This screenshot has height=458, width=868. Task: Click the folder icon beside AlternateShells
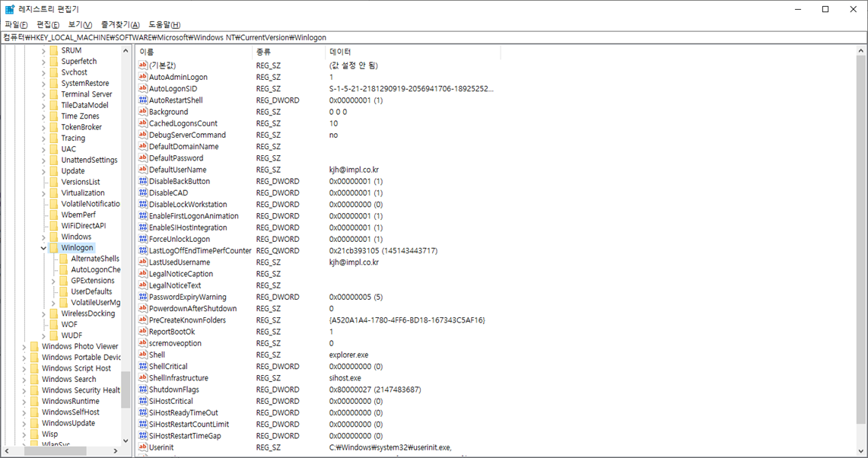[x=64, y=259]
